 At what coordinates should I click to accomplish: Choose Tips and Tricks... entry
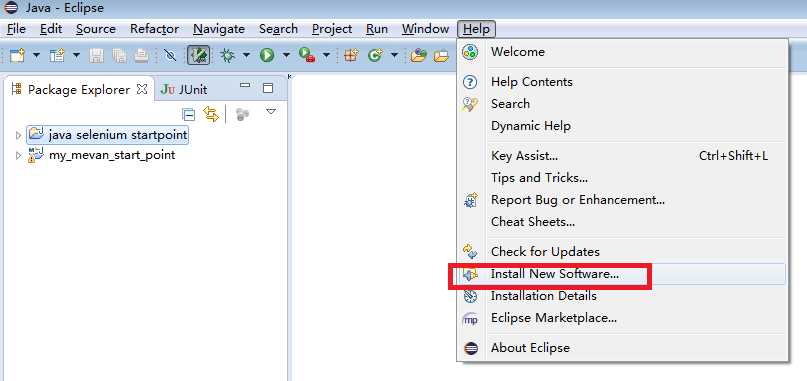tap(622, 178)
